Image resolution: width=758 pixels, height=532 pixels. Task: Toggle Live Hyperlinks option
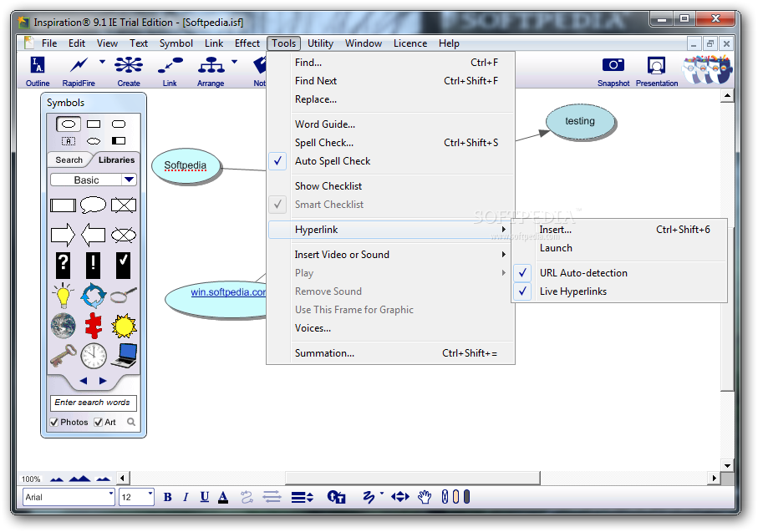[571, 291]
